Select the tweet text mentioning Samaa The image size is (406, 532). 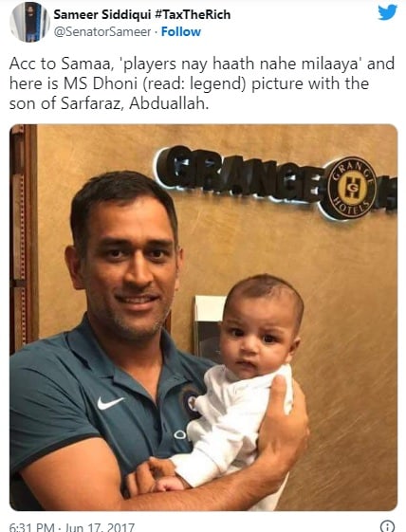202,83
